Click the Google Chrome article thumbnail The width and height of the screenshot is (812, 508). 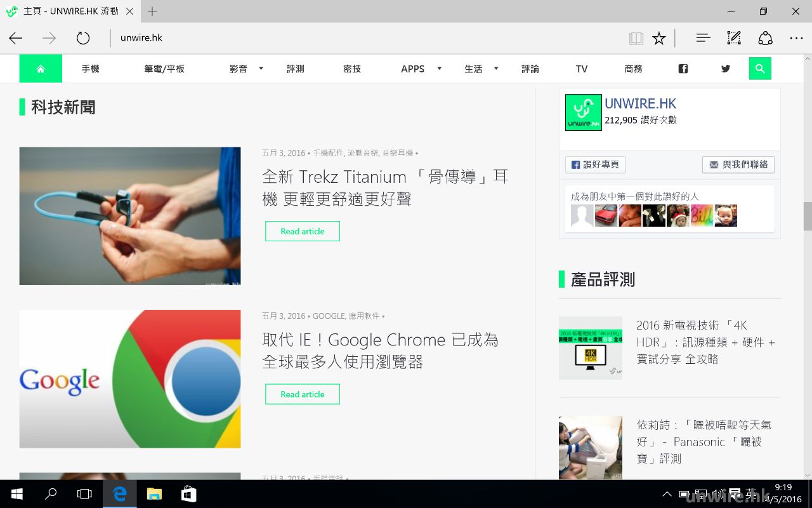pyautogui.click(x=130, y=379)
